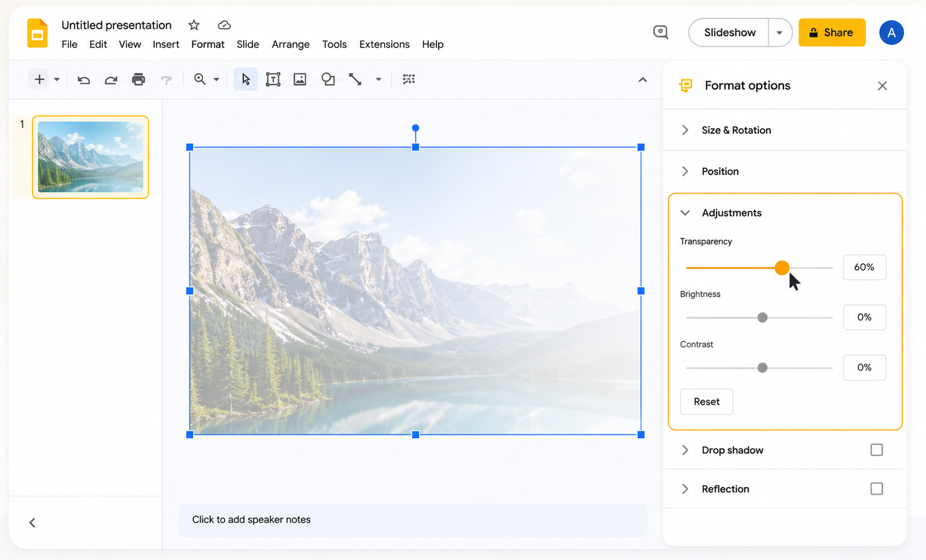926x560 pixels.
Task: Click the Paint format icon
Action: coord(166,79)
